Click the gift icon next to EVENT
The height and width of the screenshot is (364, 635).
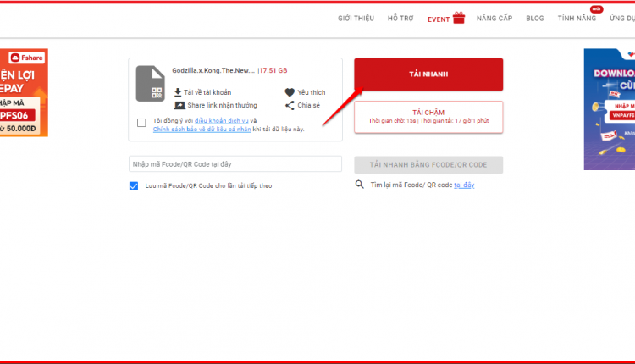pyautogui.click(x=458, y=18)
